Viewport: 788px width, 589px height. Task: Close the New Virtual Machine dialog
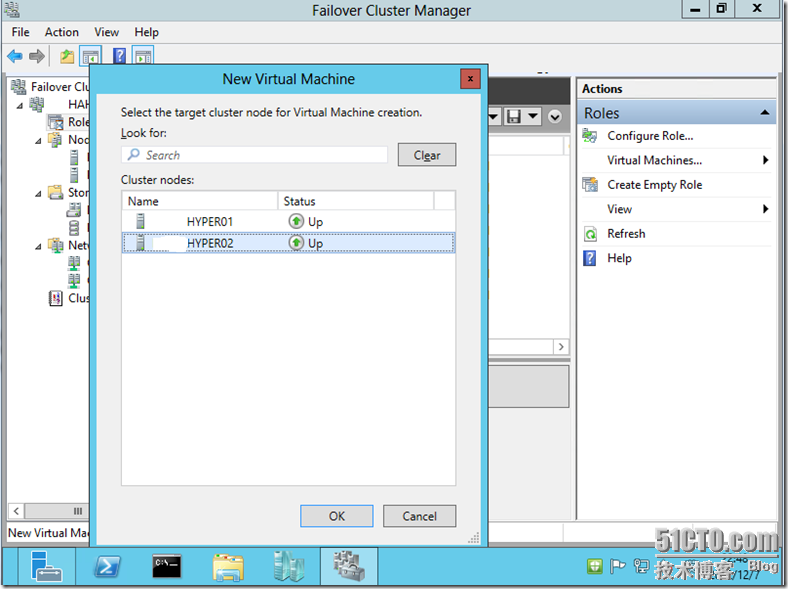click(x=470, y=79)
